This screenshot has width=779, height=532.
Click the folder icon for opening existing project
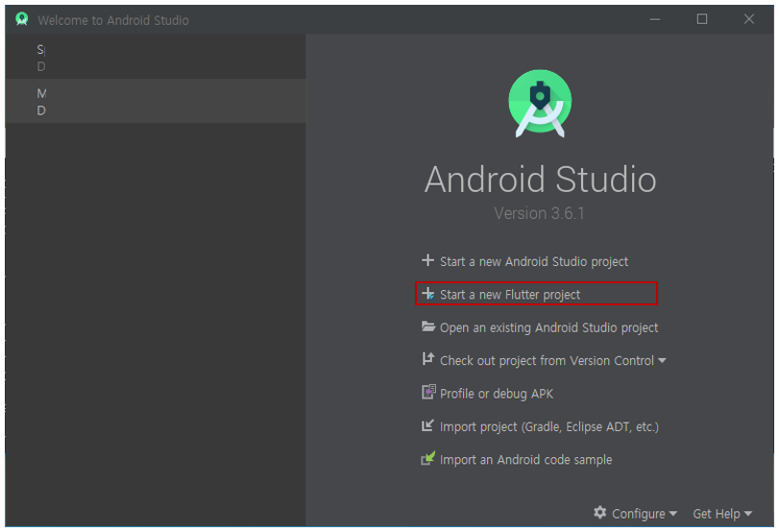point(428,326)
